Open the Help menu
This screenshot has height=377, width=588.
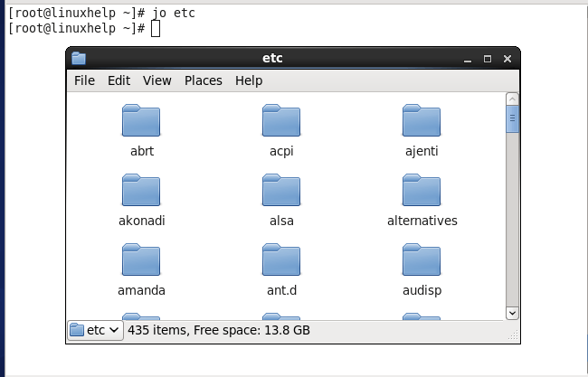(x=249, y=80)
